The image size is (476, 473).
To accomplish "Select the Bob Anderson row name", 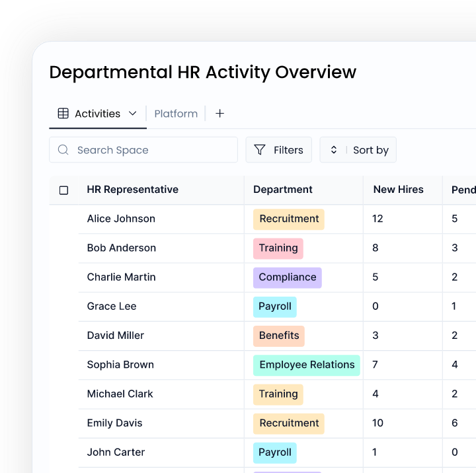I will pyautogui.click(x=122, y=248).
